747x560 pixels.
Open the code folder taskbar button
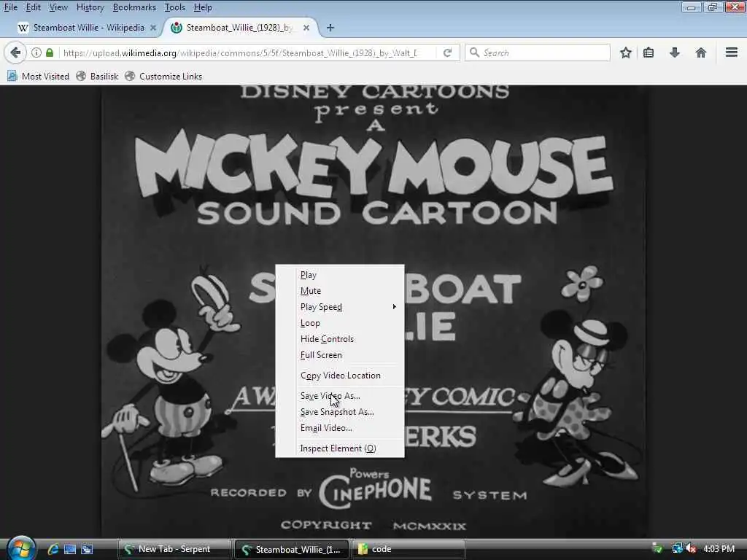pyautogui.click(x=409, y=549)
